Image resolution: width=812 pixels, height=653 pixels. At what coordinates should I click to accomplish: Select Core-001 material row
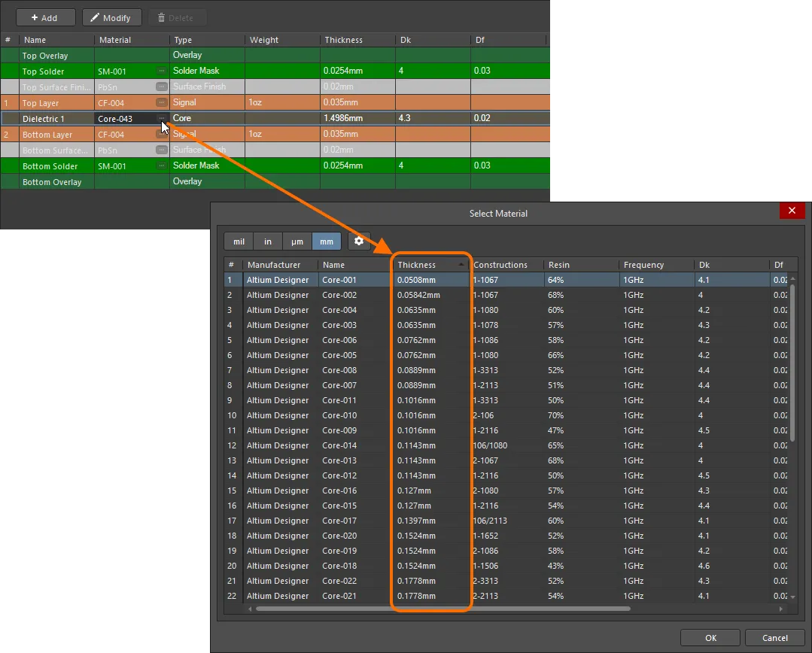pos(506,280)
